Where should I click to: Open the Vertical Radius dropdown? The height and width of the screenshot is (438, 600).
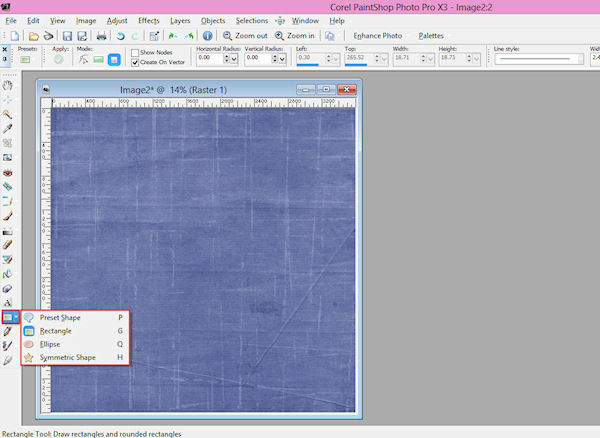(282, 59)
